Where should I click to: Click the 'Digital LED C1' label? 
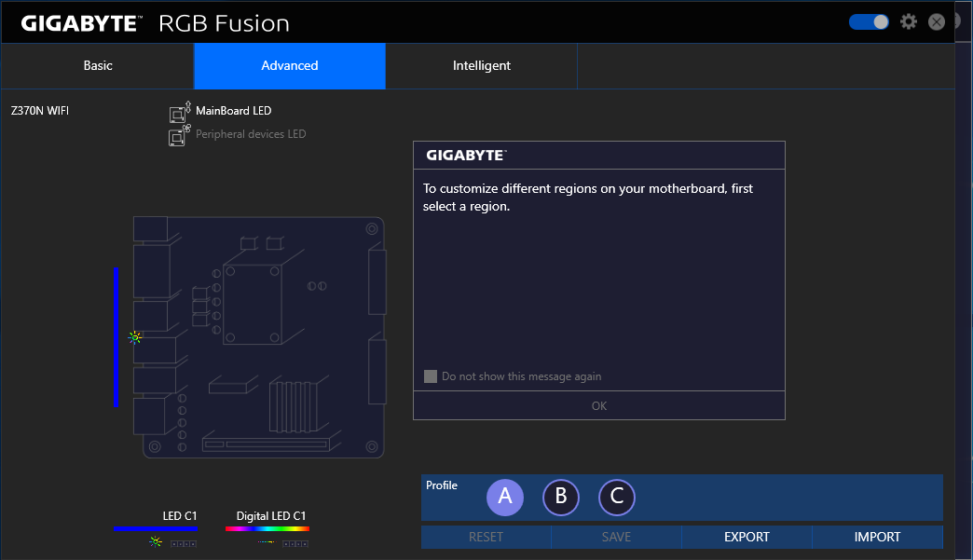[x=271, y=516]
